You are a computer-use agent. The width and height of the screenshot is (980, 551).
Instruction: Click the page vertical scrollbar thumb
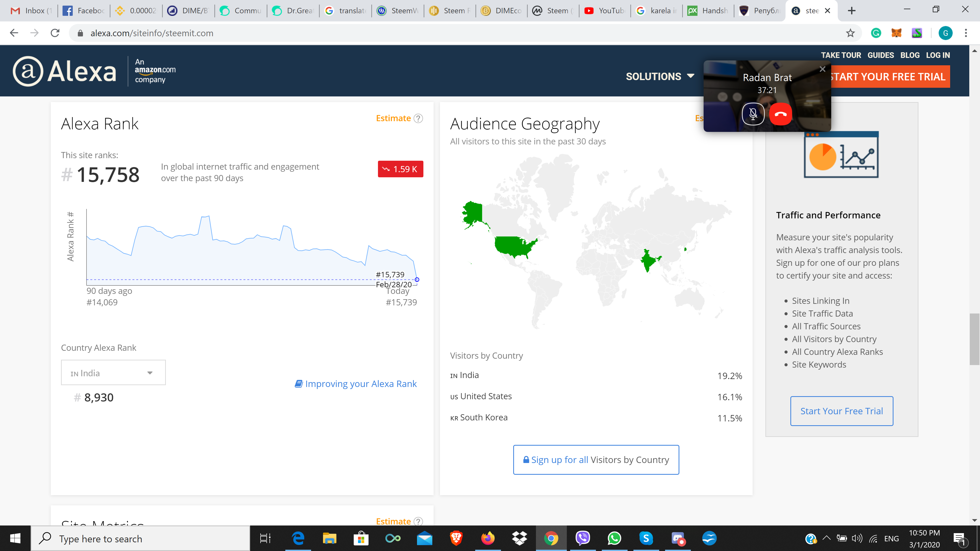pyautogui.click(x=974, y=339)
